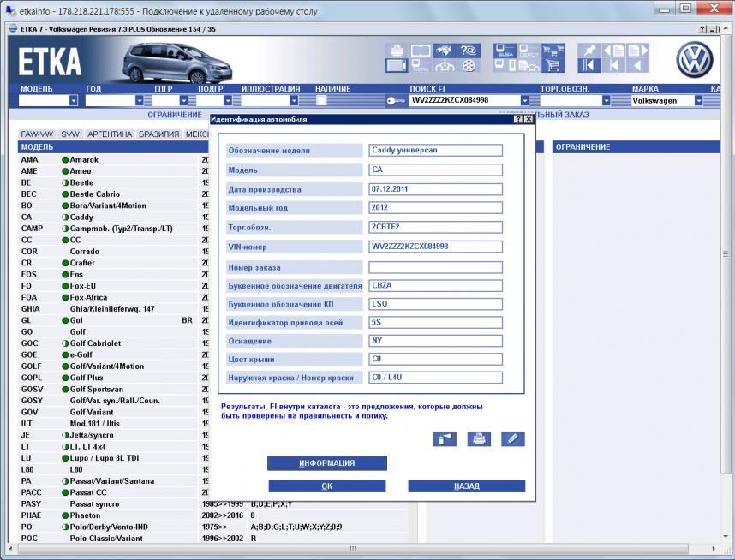Open the ПОИСК FI VIN dropdown arrow

pos(524,100)
